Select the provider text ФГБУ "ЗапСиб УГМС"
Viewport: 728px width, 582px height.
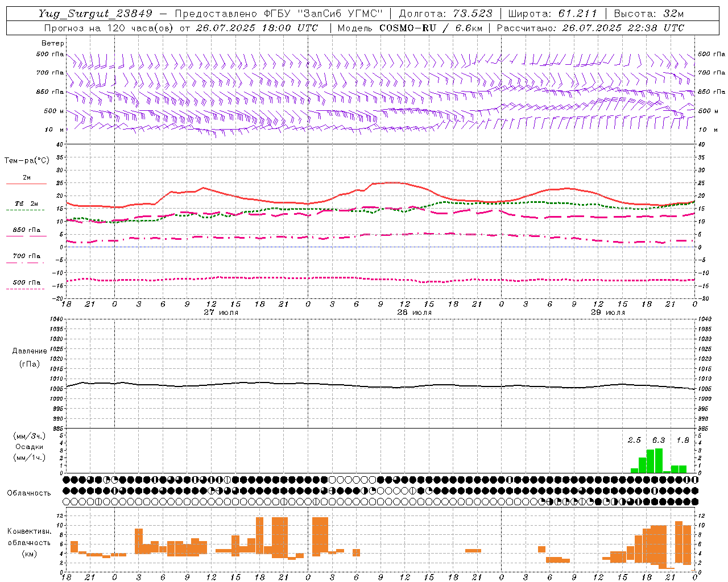pyautogui.click(x=323, y=14)
